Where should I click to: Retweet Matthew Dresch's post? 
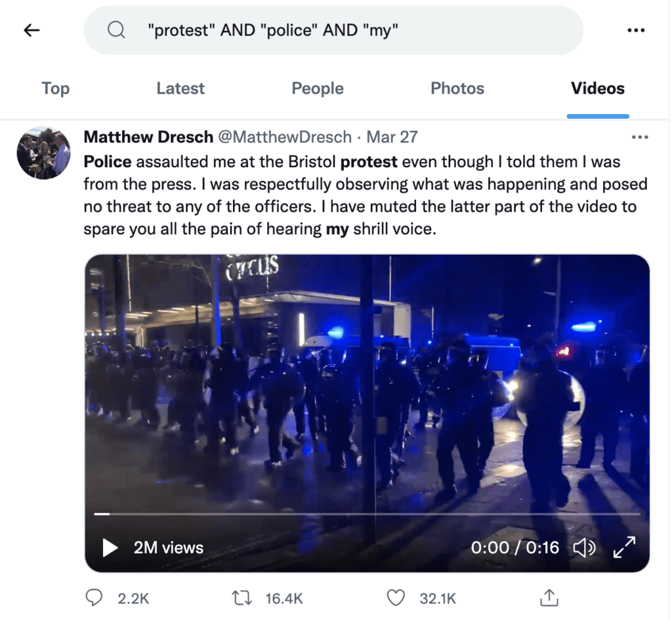pyautogui.click(x=241, y=597)
